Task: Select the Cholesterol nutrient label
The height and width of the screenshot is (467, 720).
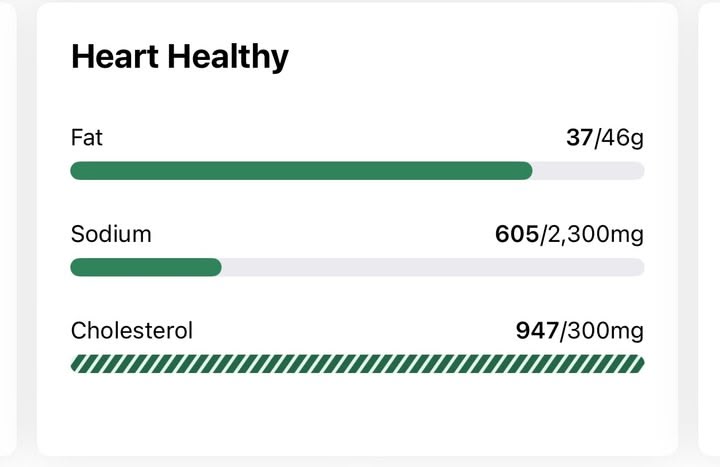Action: click(132, 331)
